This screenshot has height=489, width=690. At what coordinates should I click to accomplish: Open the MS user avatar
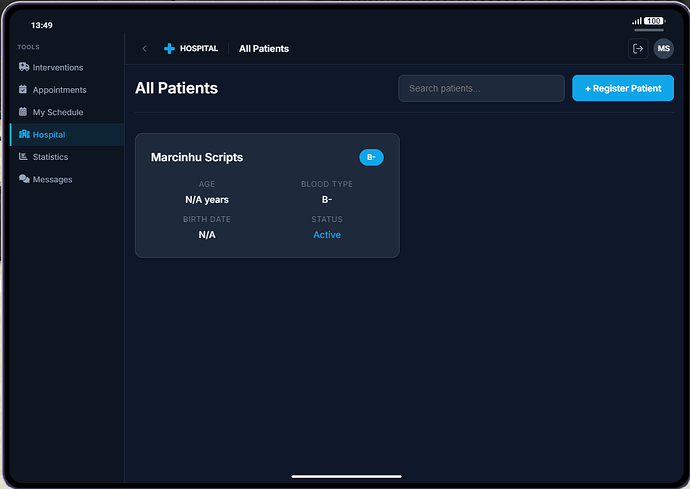click(664, 48)
